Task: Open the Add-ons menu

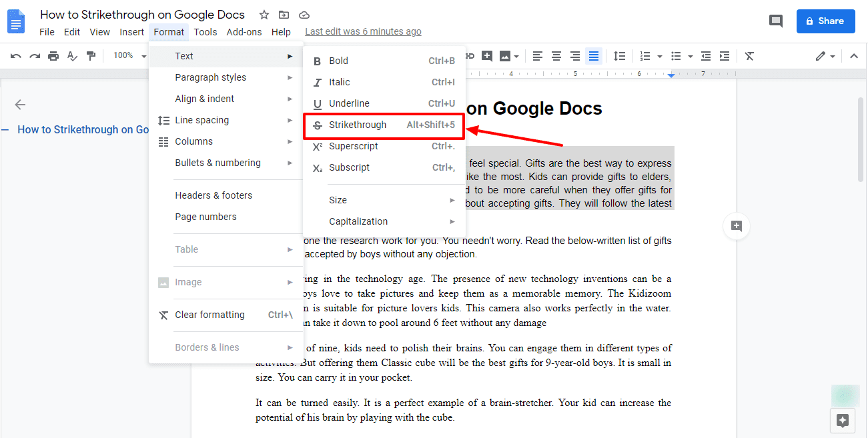Action: coord(244,32)
